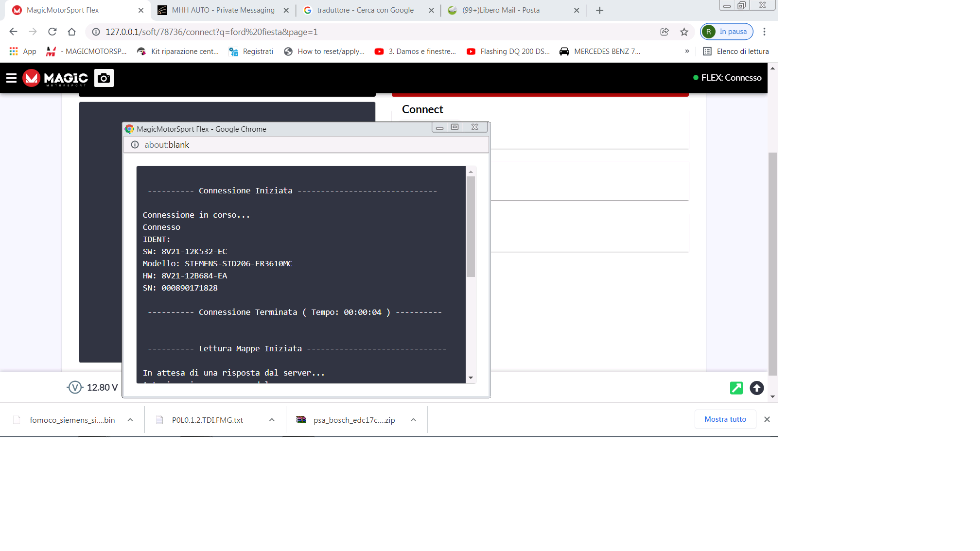Screen dimensions: 980x551
Task: Switch to MHH AUTO Private Messaging tab
Action: tap(223, 10)
